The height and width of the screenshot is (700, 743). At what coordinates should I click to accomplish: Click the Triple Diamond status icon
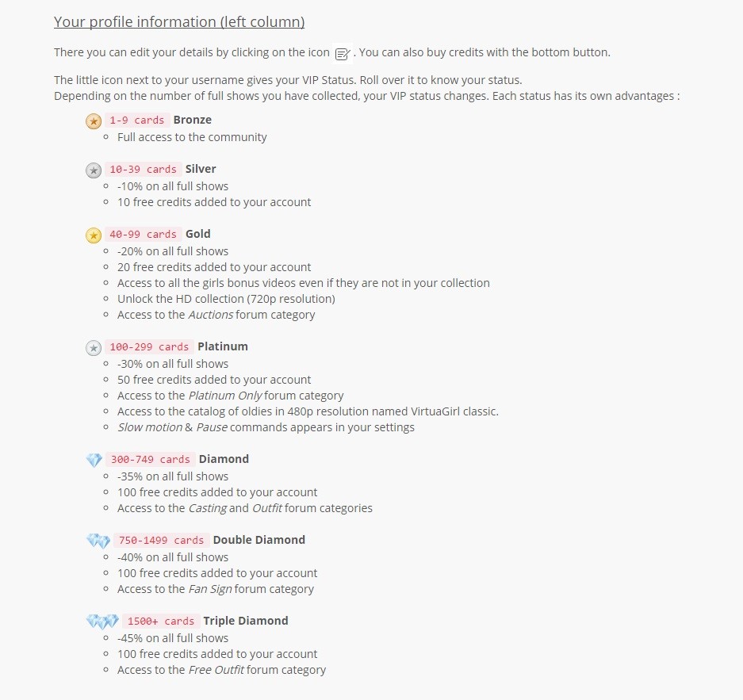coord(101,622)
